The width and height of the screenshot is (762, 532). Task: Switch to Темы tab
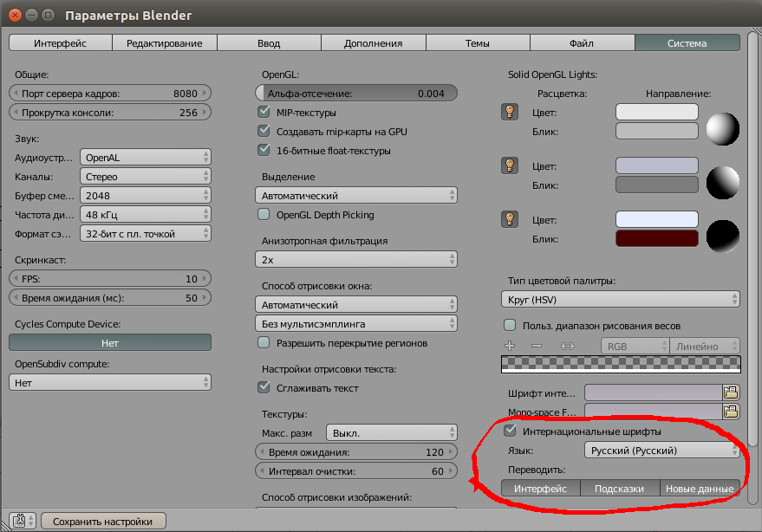pyautogui.click(x=478, y=42)
